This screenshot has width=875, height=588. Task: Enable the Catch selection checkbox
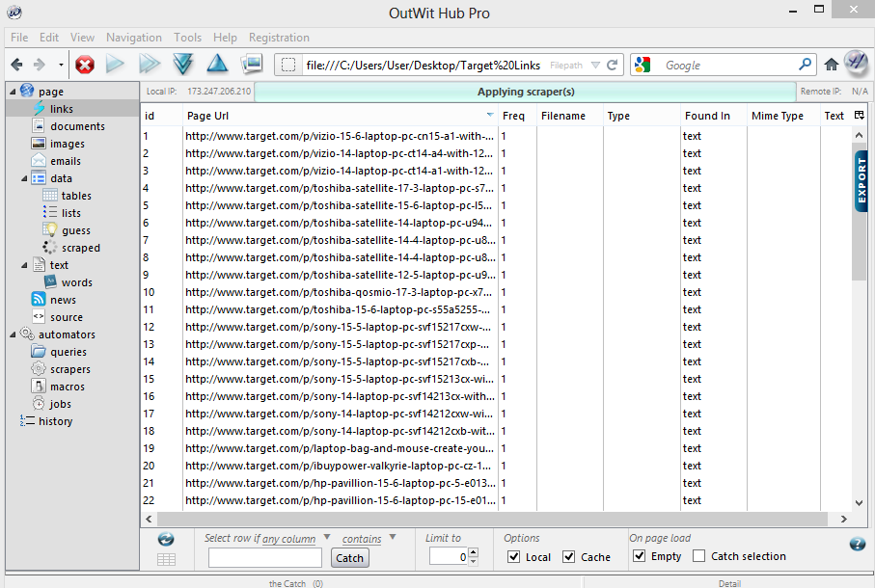[x=698, y=556]
